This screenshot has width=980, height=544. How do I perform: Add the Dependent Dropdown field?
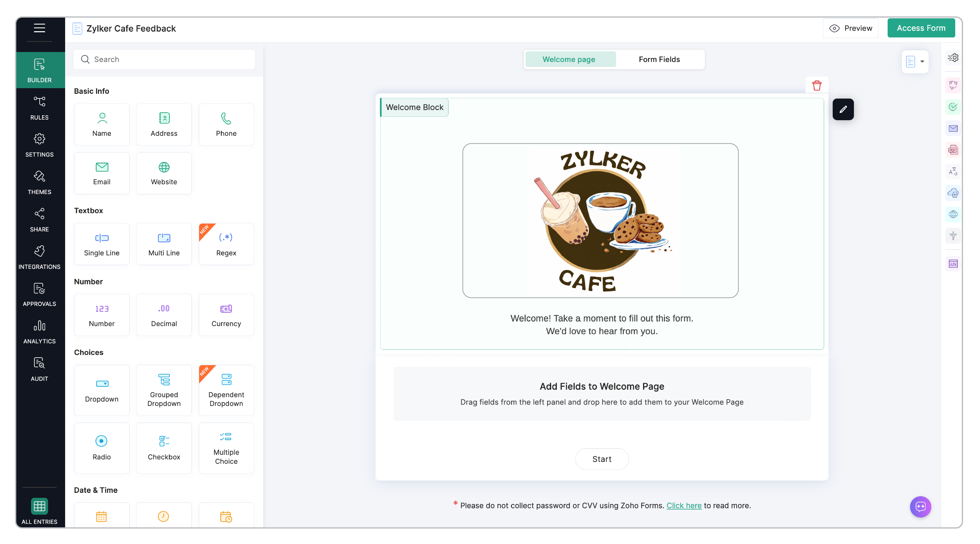coord(226,390)
